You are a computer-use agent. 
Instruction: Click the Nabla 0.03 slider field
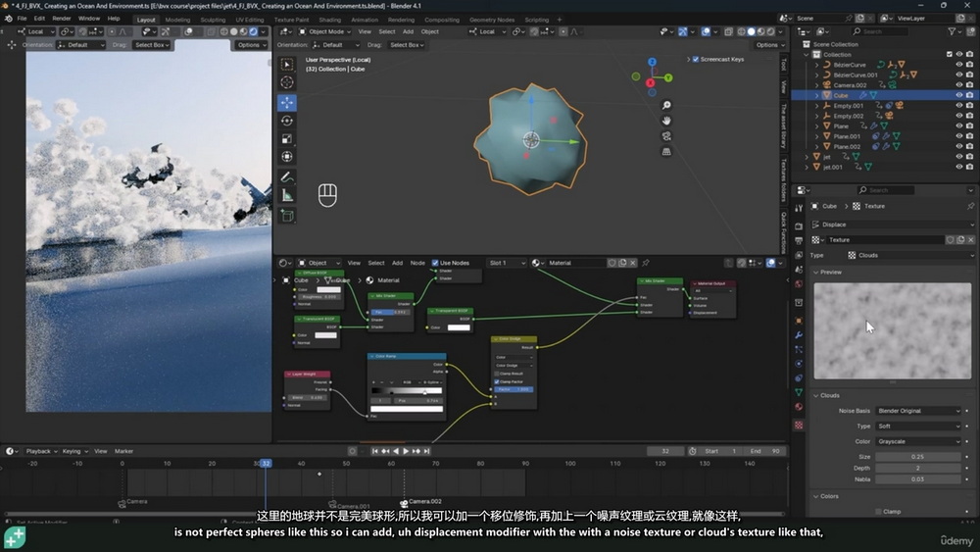pos(917,479)
